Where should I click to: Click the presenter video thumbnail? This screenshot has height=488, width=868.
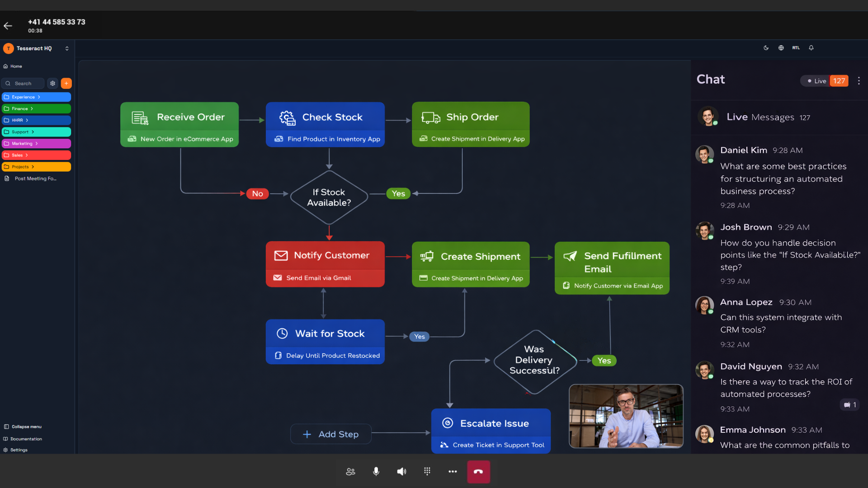(x=626, y=416)
